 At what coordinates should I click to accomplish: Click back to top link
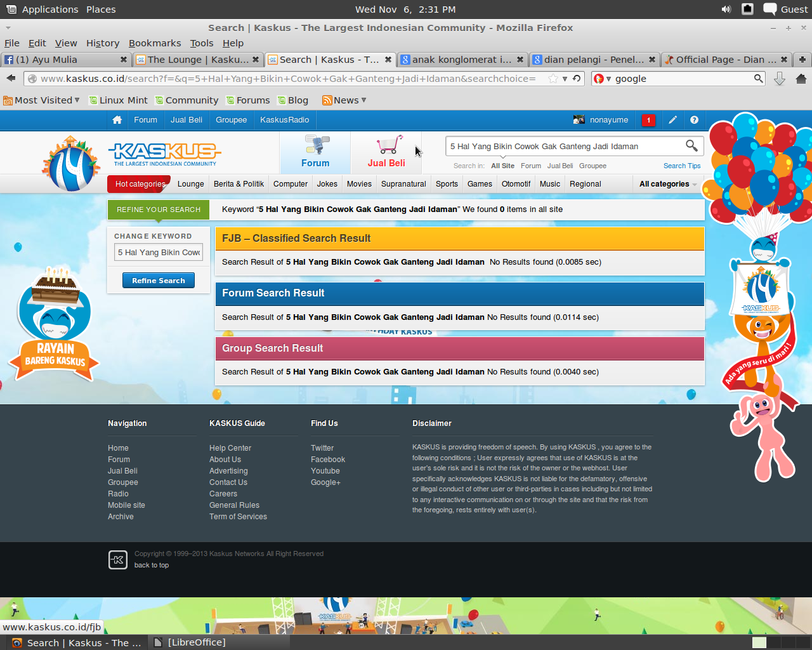point(152,565)
